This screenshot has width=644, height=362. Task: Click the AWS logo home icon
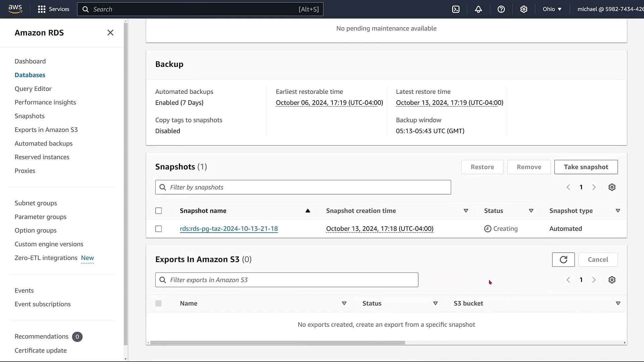[x=15, y=9]
